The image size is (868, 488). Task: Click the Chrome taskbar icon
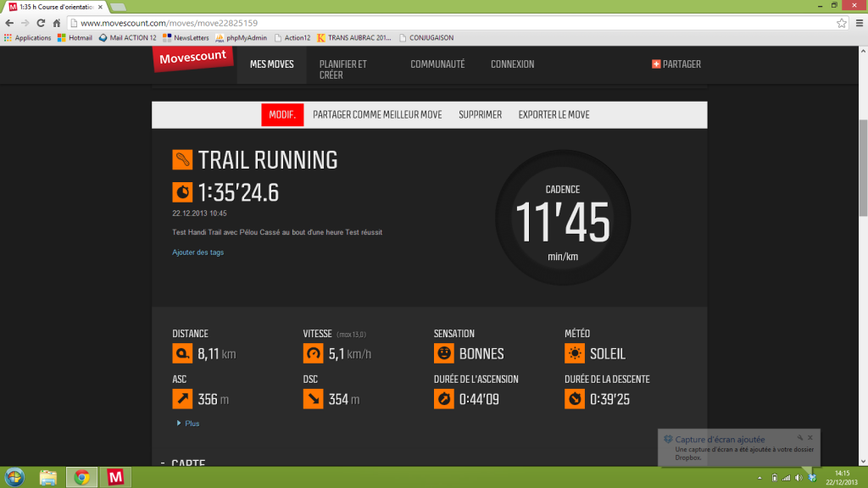(x=82, y=477)
